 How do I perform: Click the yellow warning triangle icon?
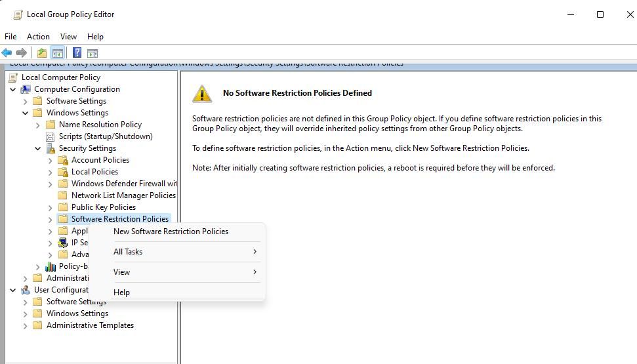point(202,93)
